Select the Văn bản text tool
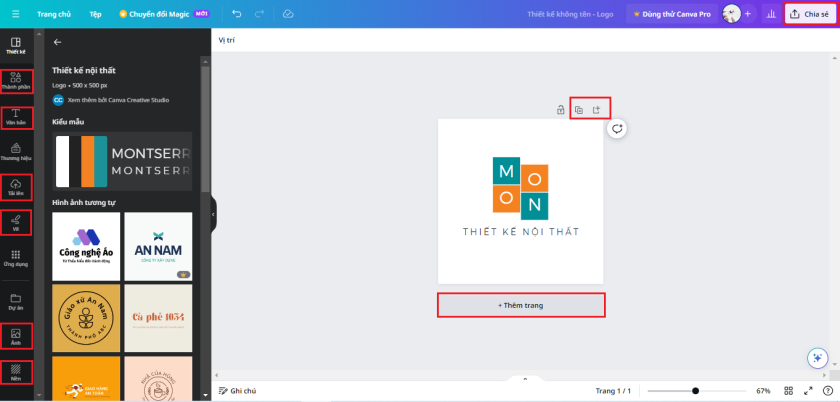The height and width of the screenshot is (402, 840). (x=16, y=117)
